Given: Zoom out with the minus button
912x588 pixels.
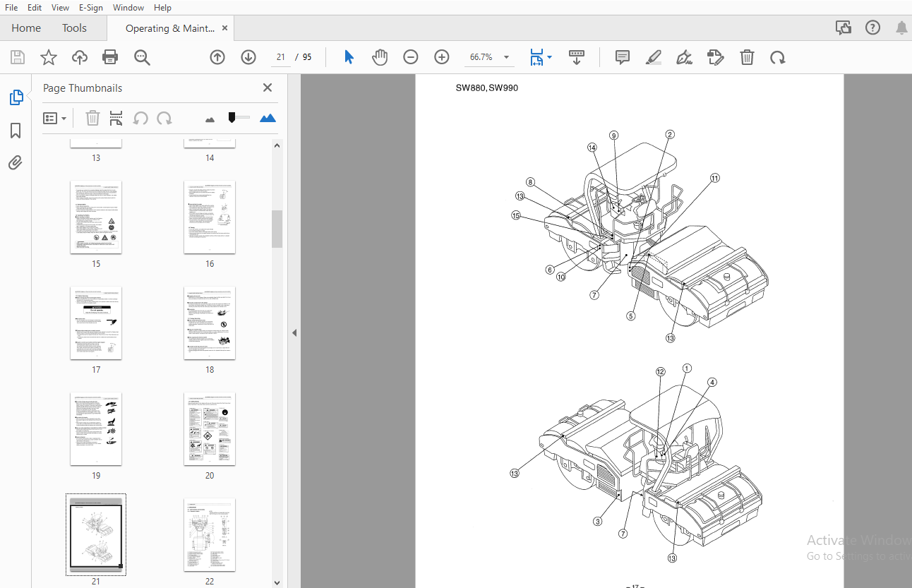Looking at the screenshot, I should [x=411, y=57].
